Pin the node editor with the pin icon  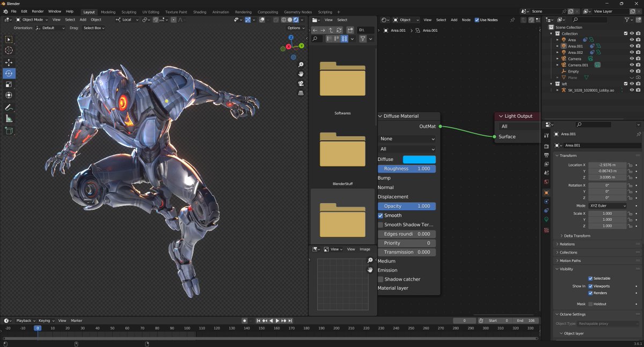click(513, 20)
